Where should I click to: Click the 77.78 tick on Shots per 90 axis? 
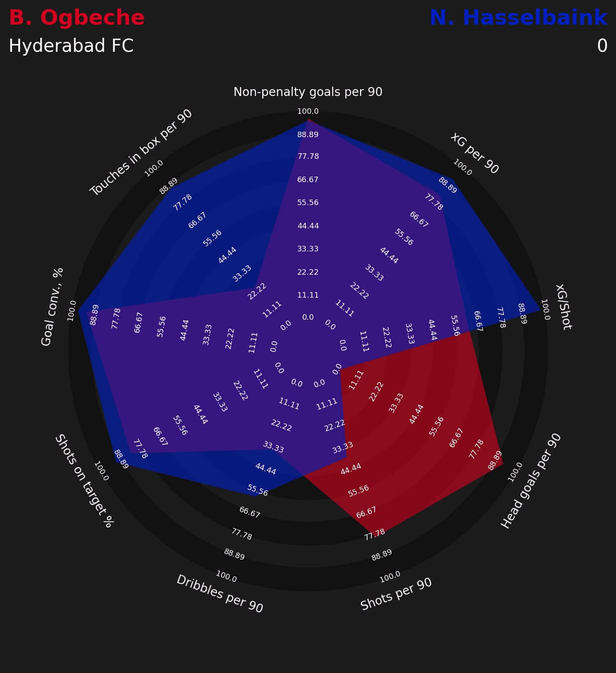(x=374, y=534)
